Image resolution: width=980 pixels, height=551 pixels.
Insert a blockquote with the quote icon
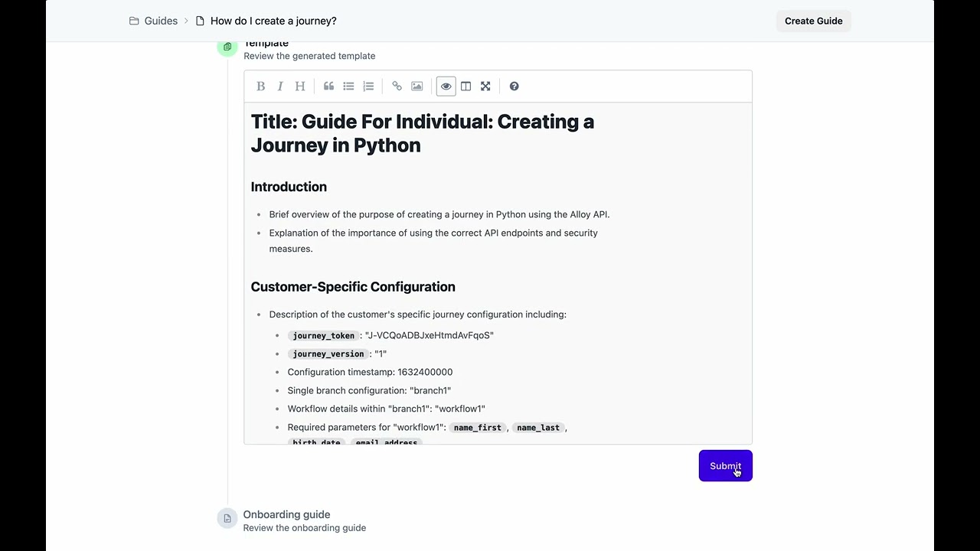pyautogui.click(x=328, y=86)
